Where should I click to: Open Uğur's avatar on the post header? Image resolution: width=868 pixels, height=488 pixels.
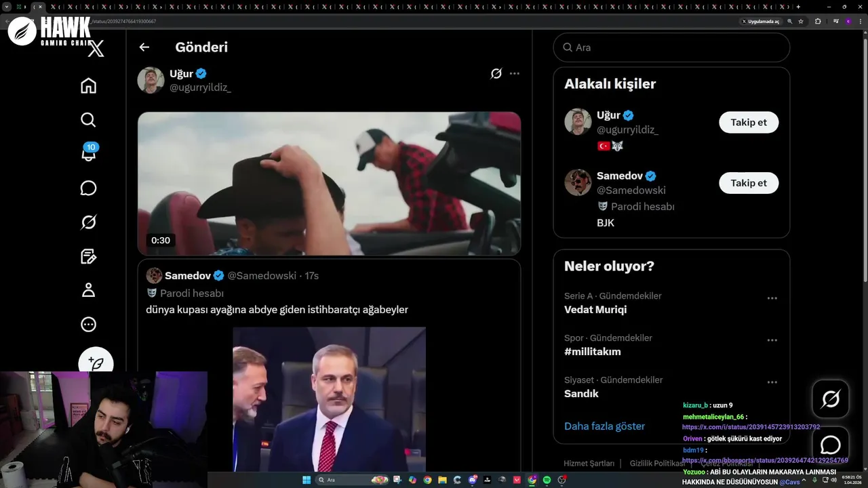click(151, 80)
